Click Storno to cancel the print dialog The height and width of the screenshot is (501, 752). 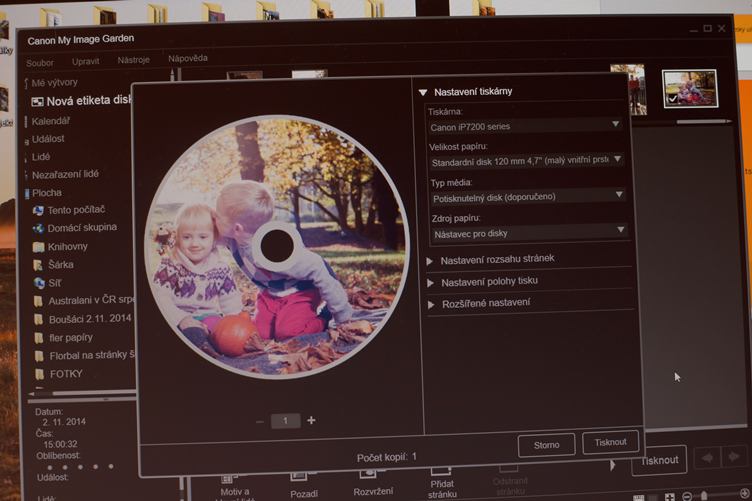pos(546,445)
